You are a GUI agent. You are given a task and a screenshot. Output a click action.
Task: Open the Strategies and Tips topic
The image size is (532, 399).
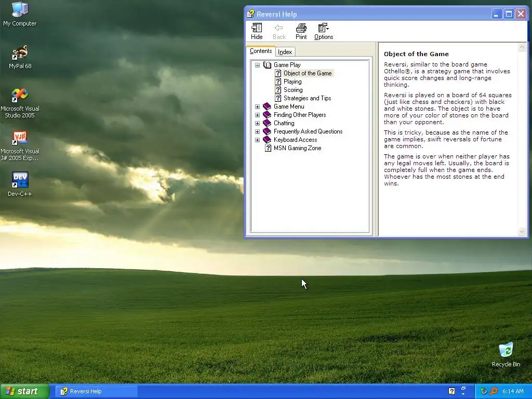click(x=308, y=98)
